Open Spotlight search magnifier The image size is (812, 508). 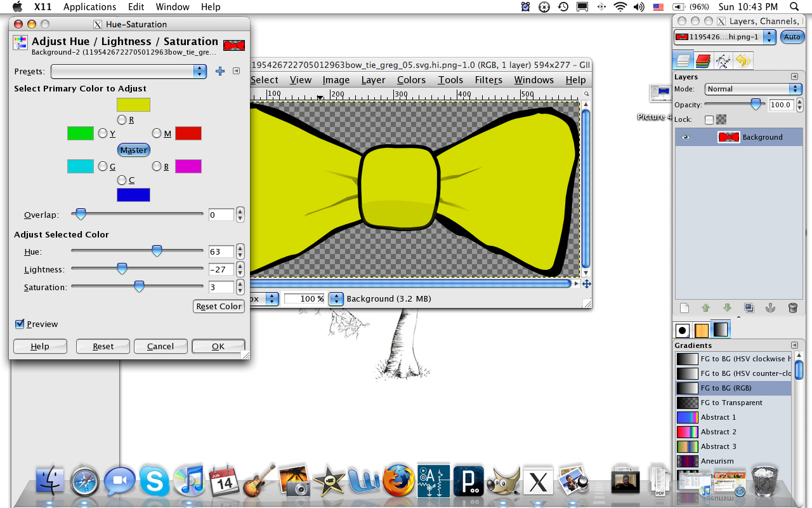[794, 6]
